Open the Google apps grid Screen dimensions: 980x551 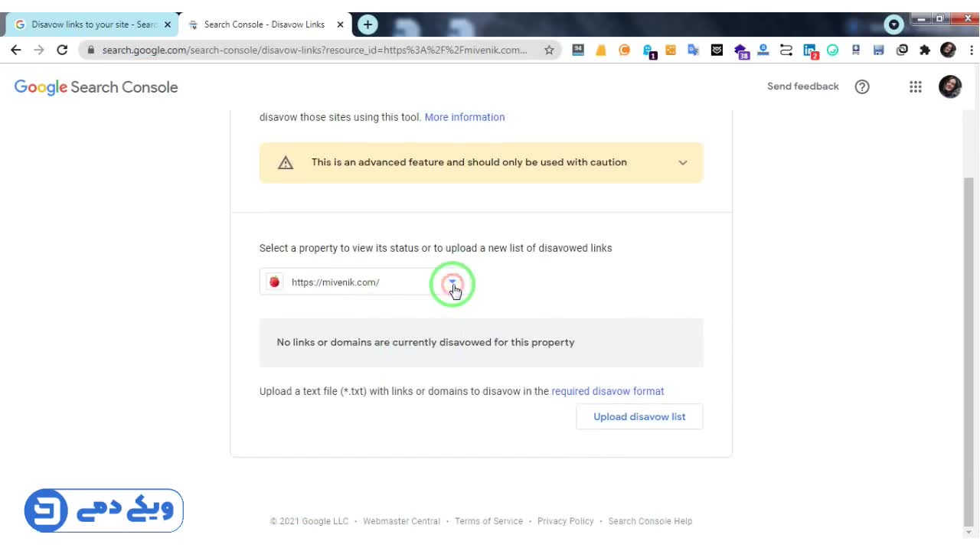coord(916,86)
